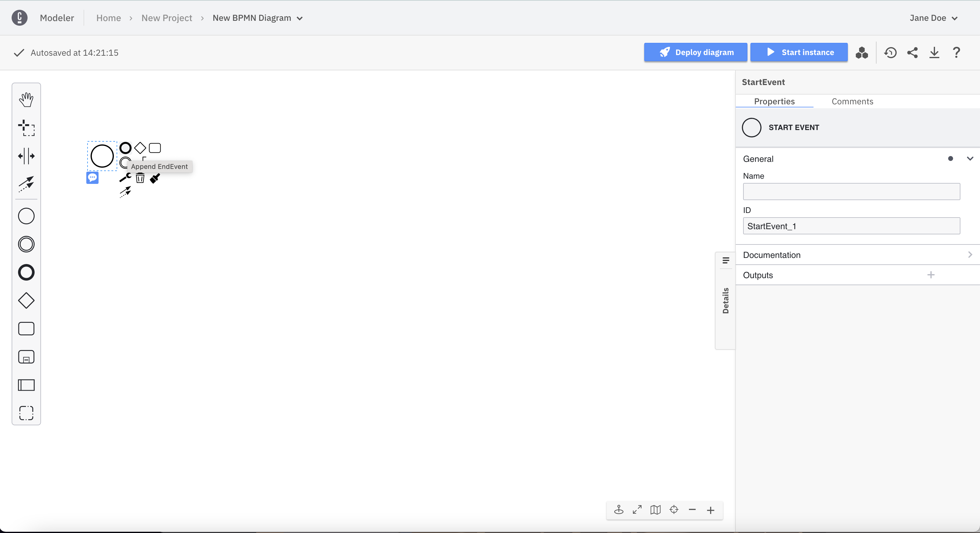Open the wrench icon to change element type

[125, 178]
